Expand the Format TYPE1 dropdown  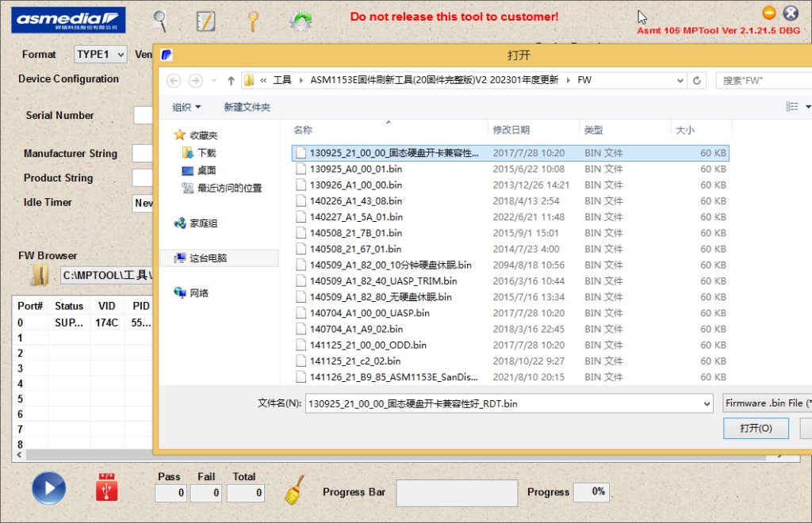coord(121,55)
